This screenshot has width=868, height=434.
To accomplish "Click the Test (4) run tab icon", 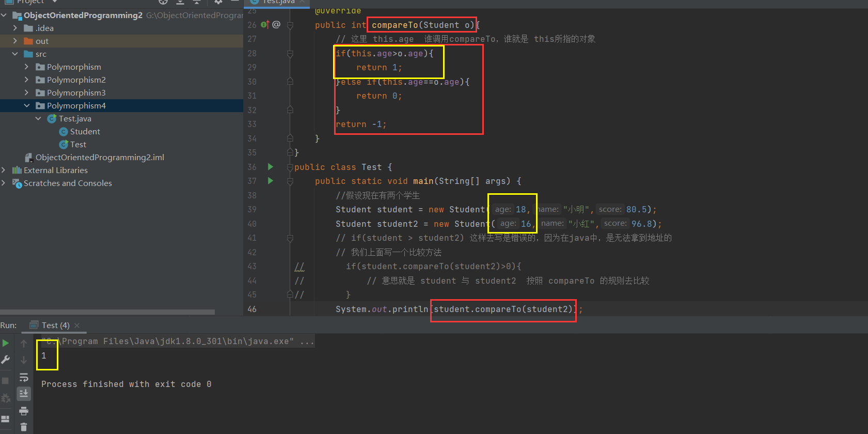I will (x=34, y=325).
